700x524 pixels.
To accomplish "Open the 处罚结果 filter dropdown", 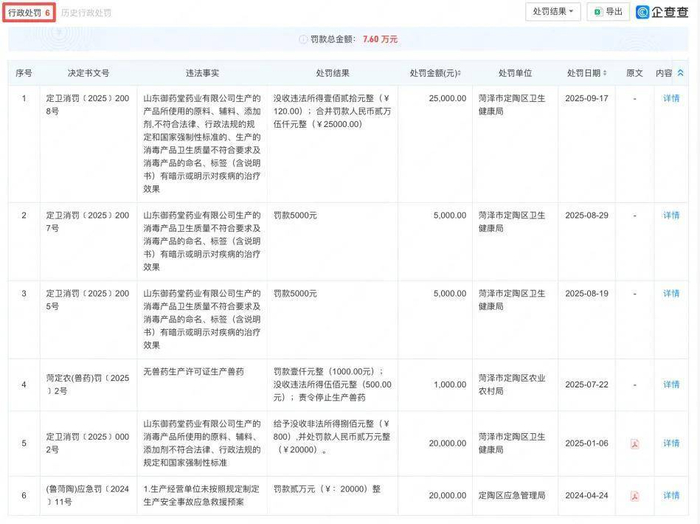I will point(553,12).
